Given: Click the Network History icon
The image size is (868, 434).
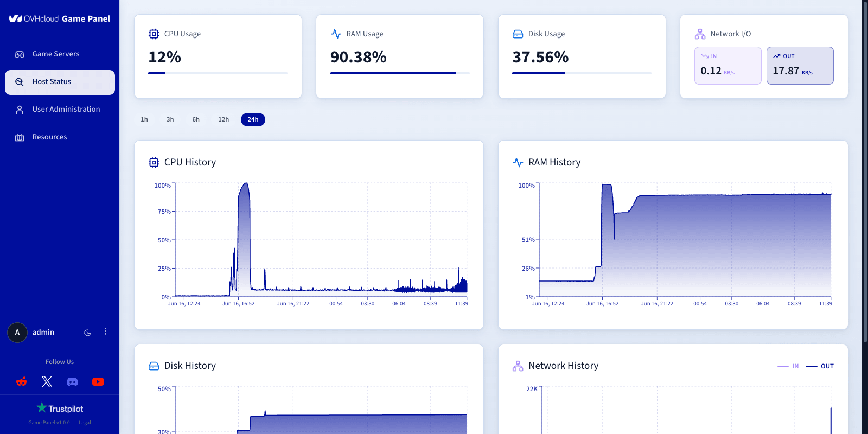Looking at the screenshot, I should [x=518, y=366].
